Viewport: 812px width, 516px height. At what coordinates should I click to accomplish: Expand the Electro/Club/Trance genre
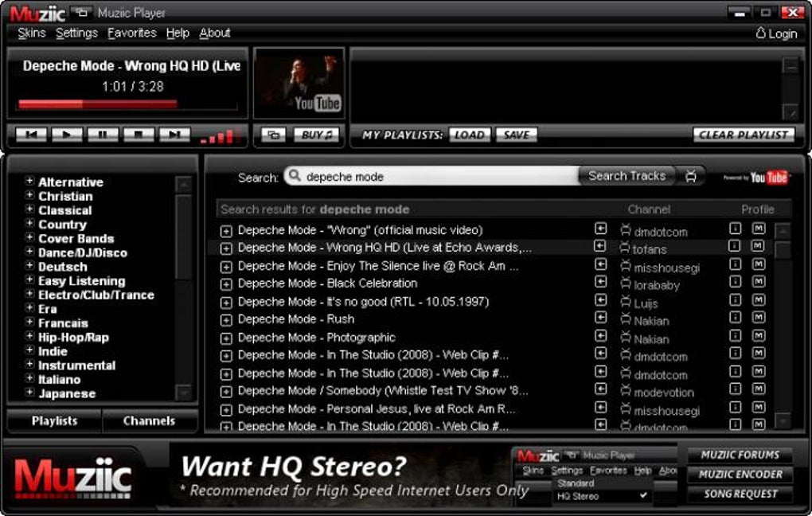[29, 294]
